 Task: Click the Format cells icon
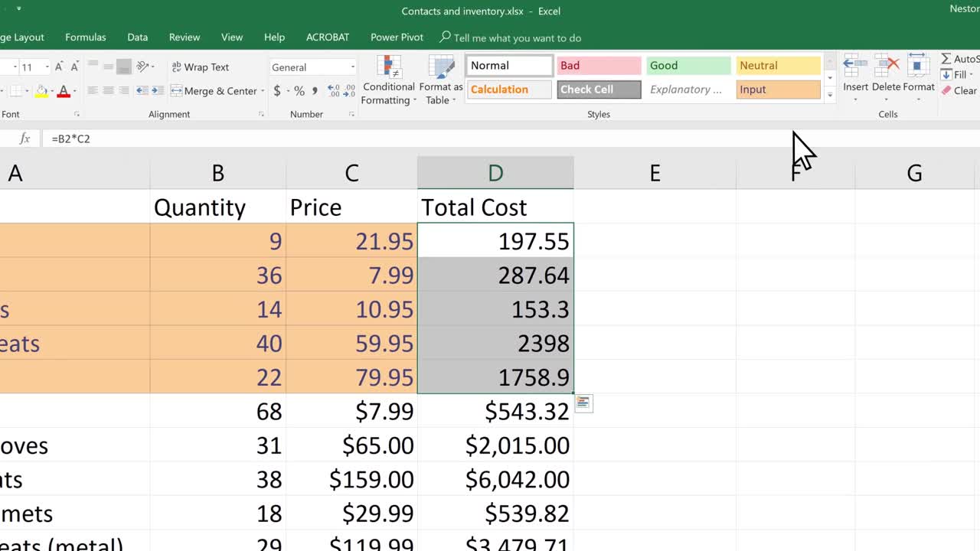[918, 67]
